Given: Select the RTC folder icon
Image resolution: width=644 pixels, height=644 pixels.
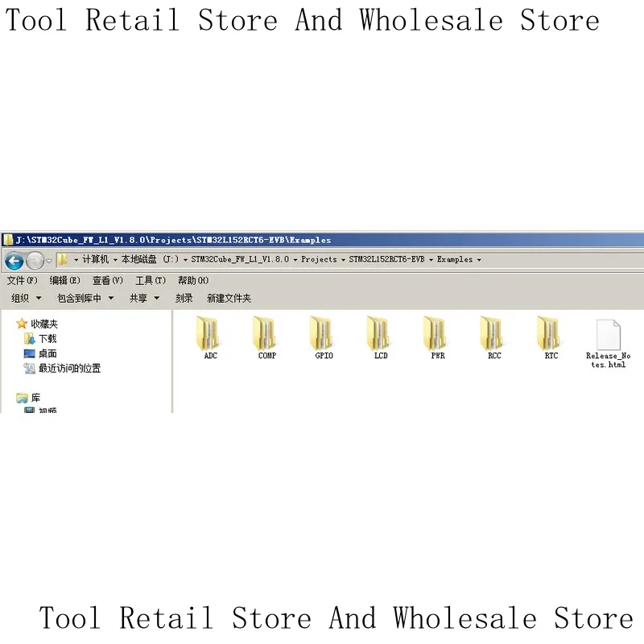Looking at the screenshot, I should (549, 333).
